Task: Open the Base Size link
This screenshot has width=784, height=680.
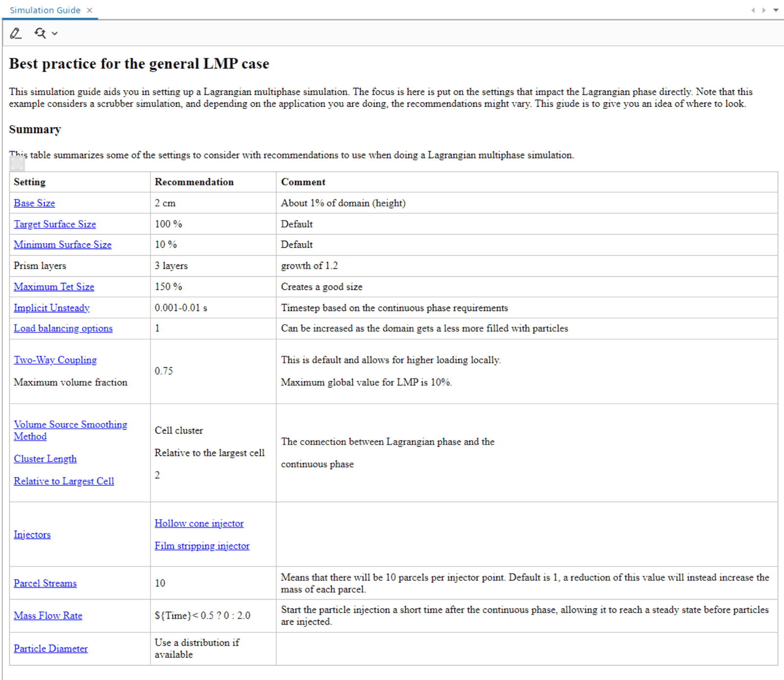Action: (x=34, y=203)
